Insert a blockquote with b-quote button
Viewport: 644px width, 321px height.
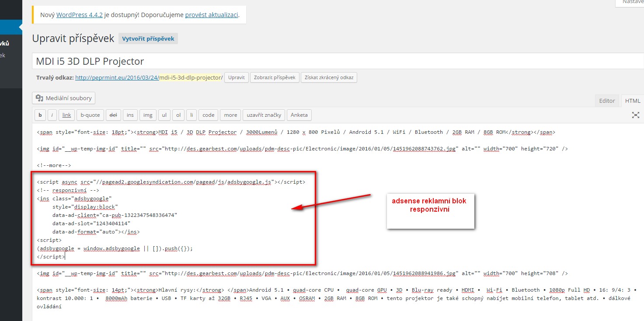click(90, 115)
